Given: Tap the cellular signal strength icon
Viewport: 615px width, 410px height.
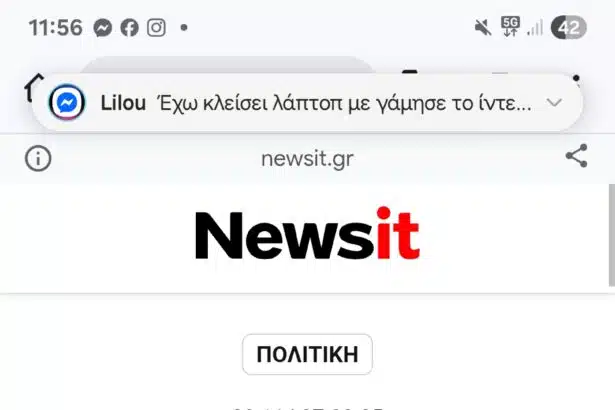Looking at the screenshot, I should click(x=535, y=27).
